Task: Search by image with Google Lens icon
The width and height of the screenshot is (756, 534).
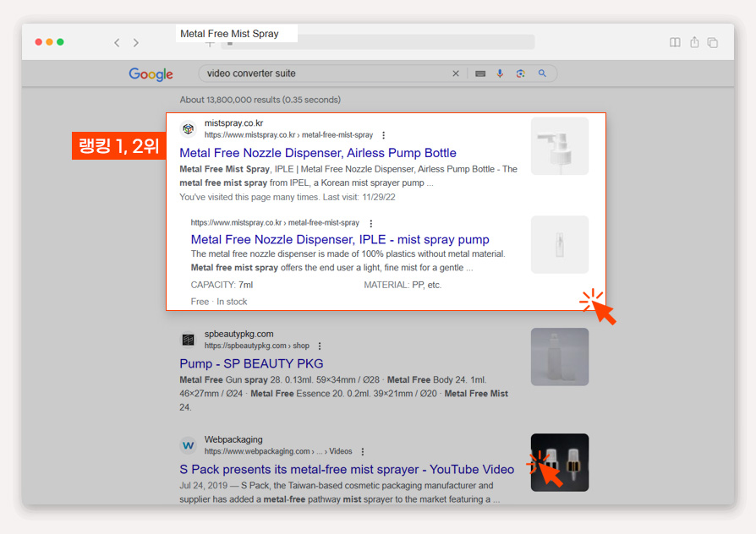Action: click(x=520, y=74)
